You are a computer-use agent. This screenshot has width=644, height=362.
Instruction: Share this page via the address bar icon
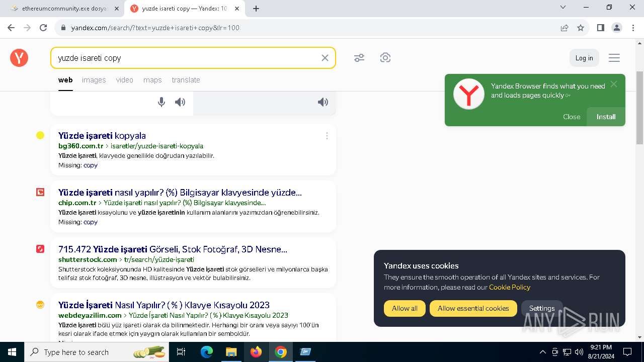click(565, 28)
